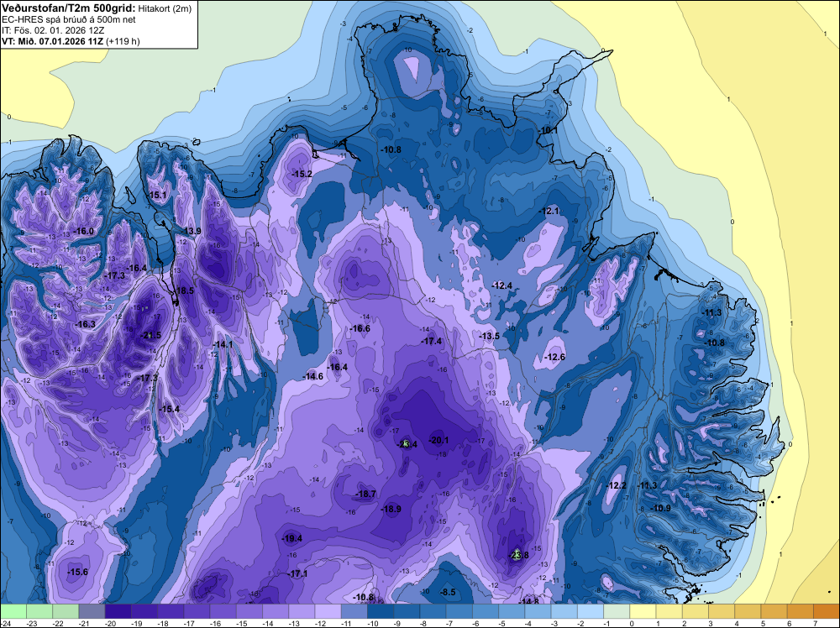Click the -19.4 temperature value

292,539
